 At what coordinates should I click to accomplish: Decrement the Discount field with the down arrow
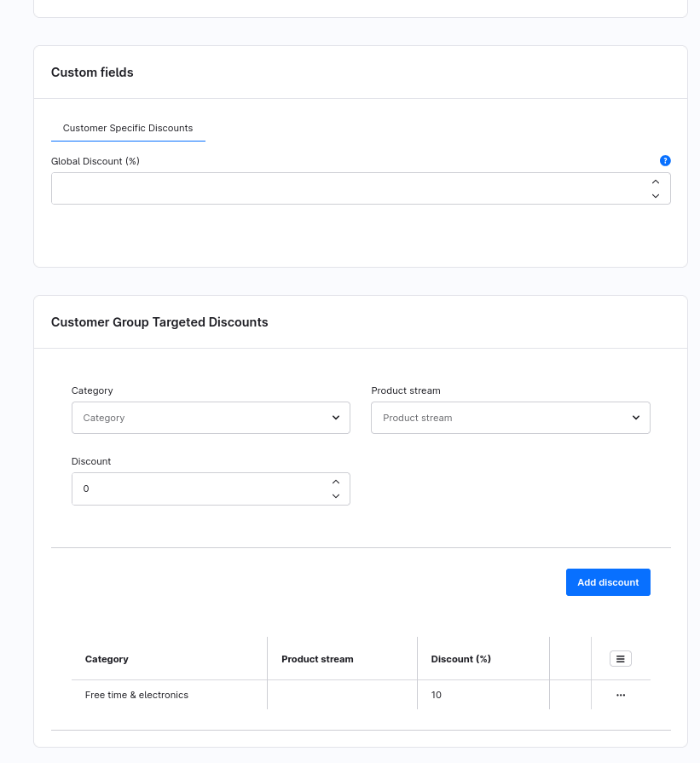(335, 496)
